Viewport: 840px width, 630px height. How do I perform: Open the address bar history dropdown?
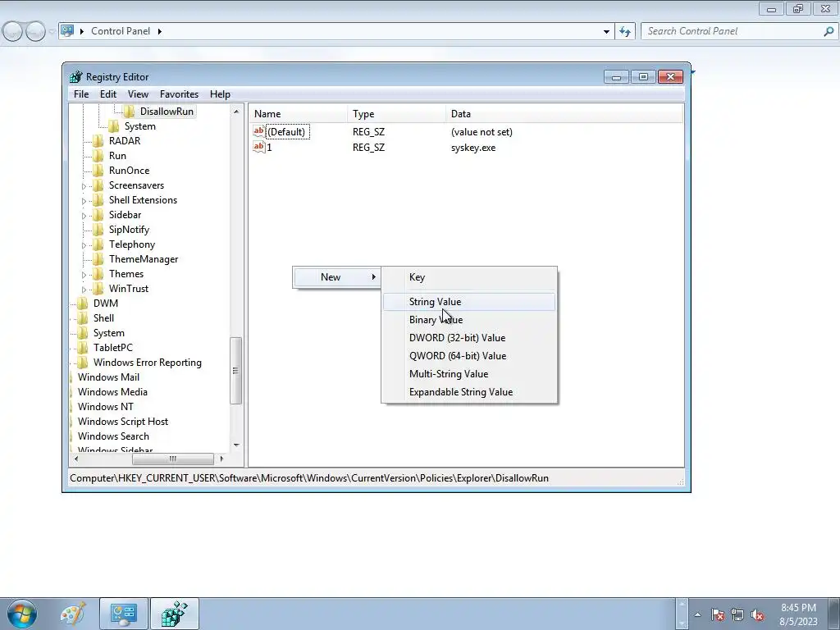click(606, 32)
